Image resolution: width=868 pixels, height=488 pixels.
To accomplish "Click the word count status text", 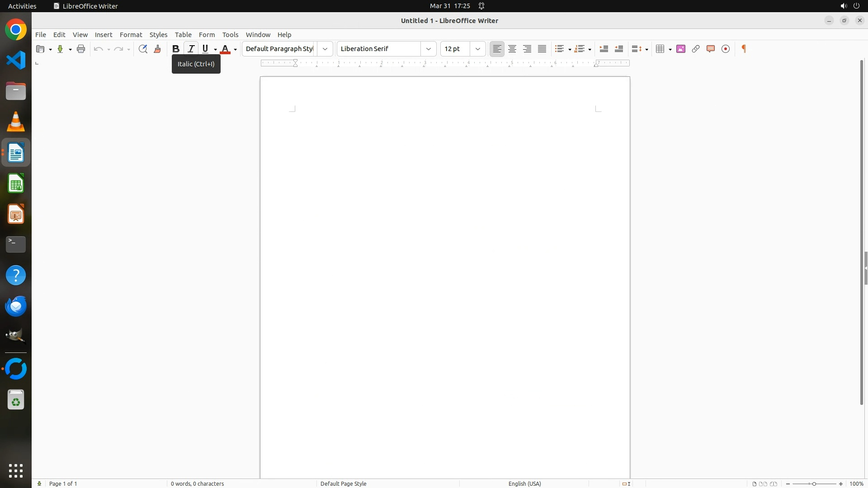I will point(197,483).
